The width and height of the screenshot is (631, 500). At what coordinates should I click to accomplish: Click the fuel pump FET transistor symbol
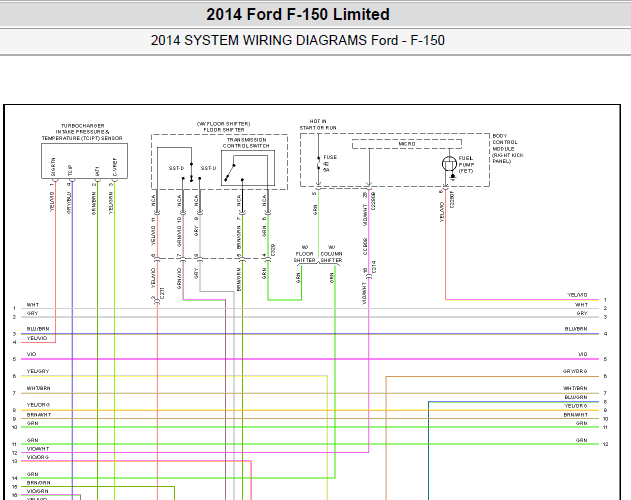pos(450,164)
